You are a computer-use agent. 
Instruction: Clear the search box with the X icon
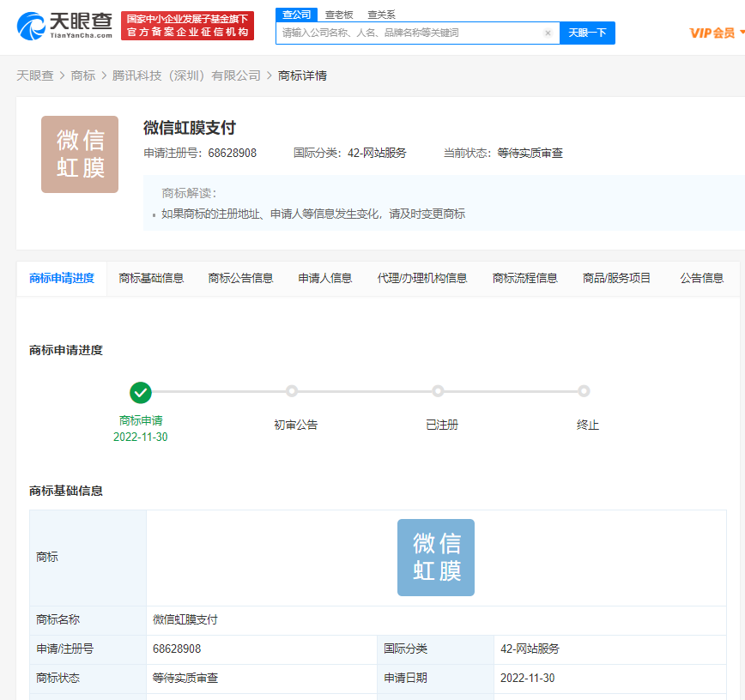pos(548,33)
